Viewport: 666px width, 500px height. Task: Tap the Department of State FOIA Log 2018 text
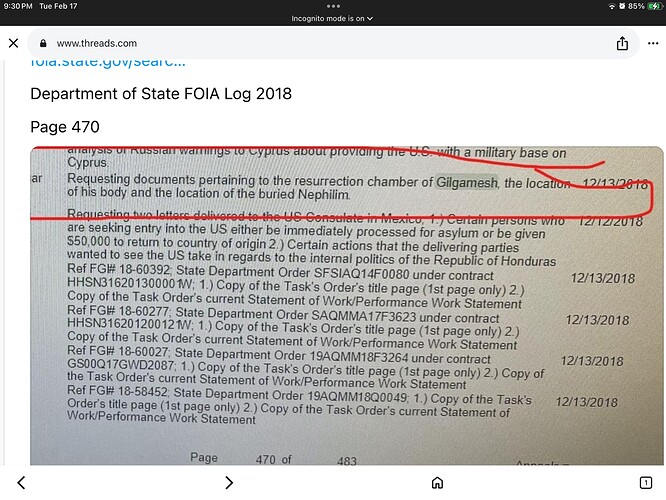[161, 94]
